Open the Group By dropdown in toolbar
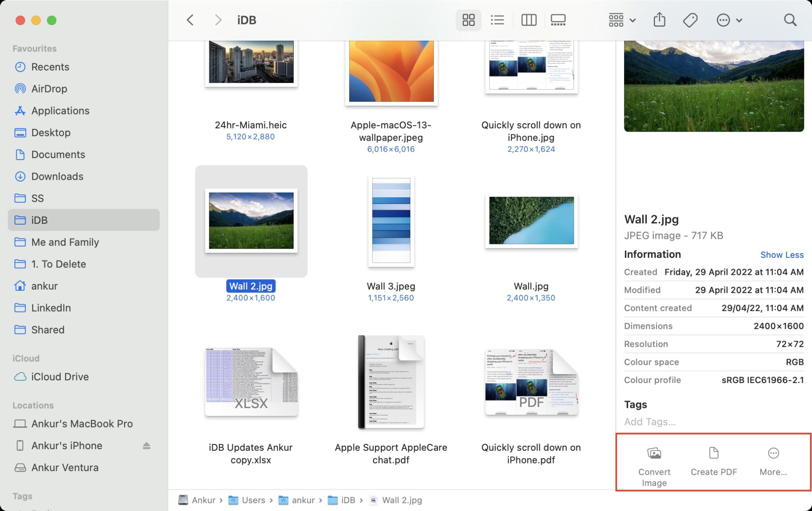The image size is (812, 511). 622,20
